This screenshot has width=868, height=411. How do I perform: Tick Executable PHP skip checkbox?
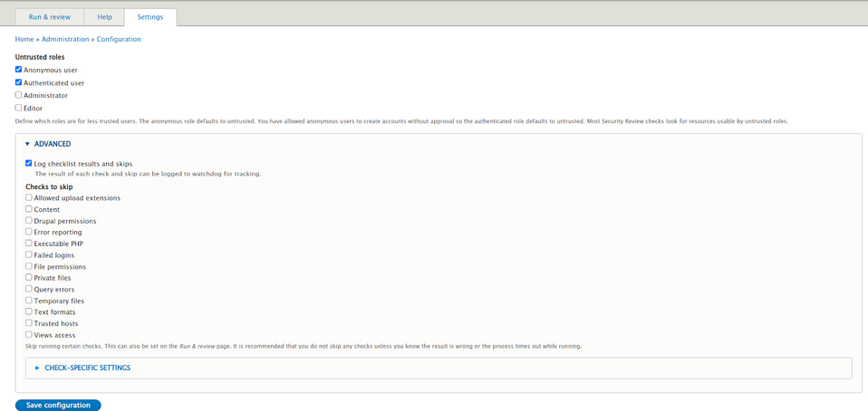click(x=29, y=244)
